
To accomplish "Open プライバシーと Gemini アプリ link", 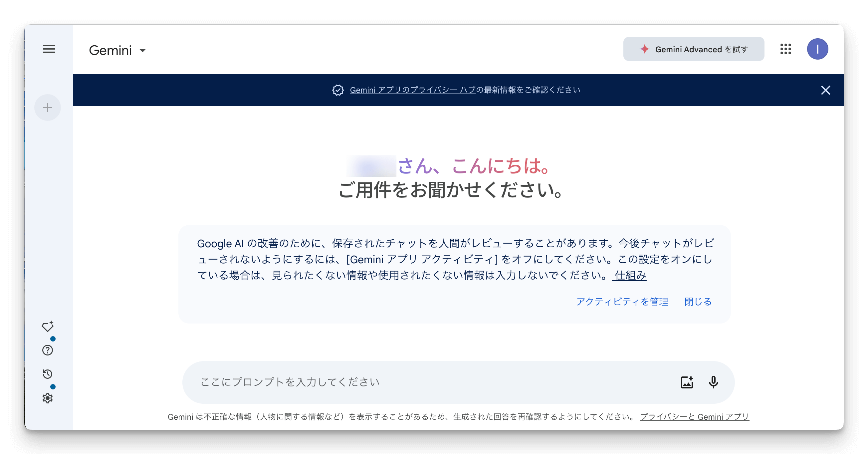I will coord(694,417).
